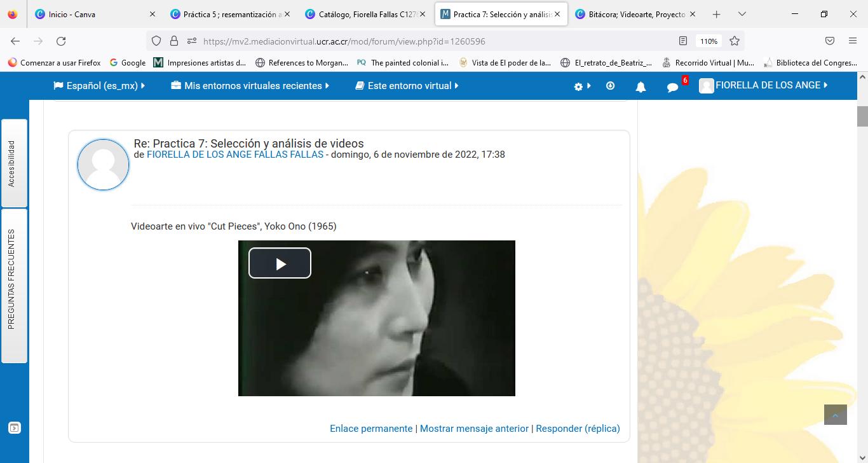The width and height of the screenshot is (868, 463).
Task: Open the site security shield info
Action: tap(156, 41)
